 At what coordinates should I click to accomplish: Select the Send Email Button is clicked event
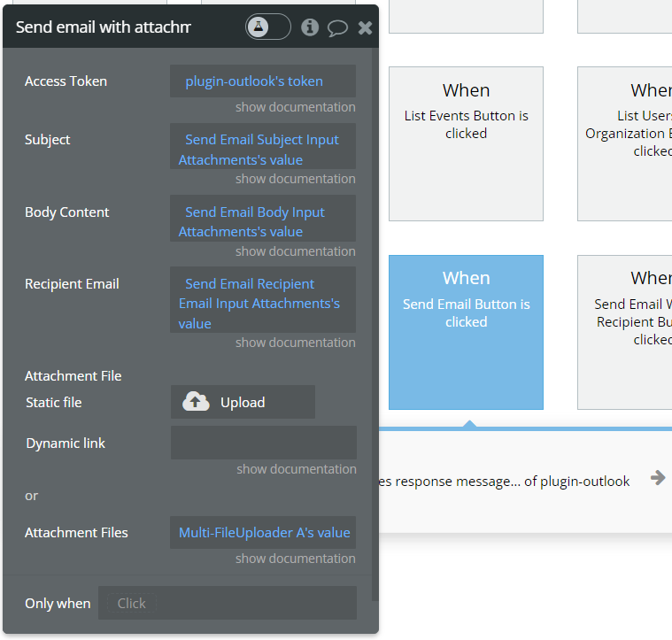coord(466,332)
